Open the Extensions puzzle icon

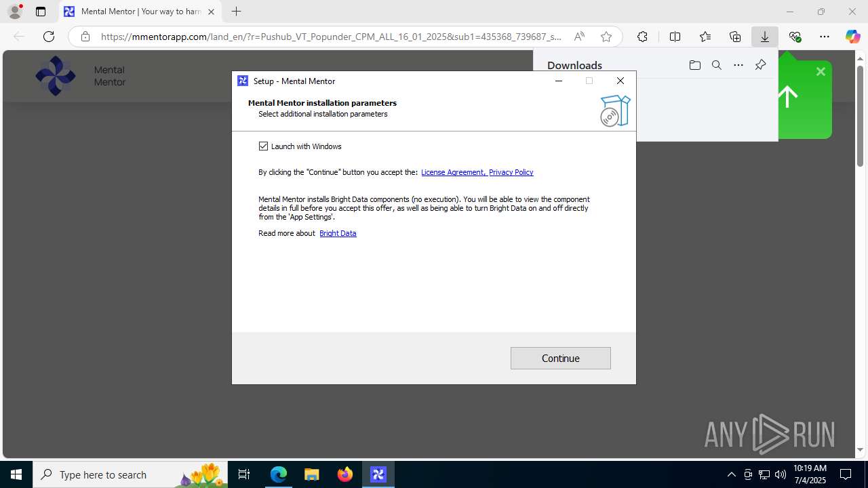(x=642, y=37)
